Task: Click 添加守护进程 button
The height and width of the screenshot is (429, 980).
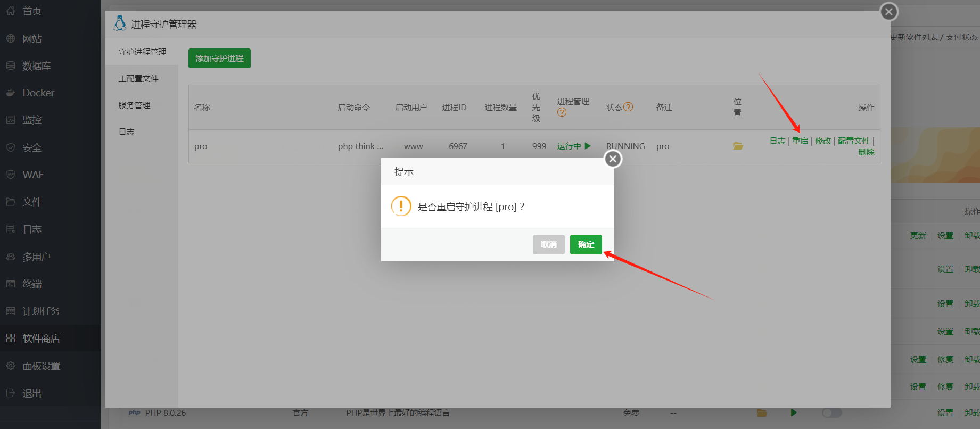Action: 219,59
